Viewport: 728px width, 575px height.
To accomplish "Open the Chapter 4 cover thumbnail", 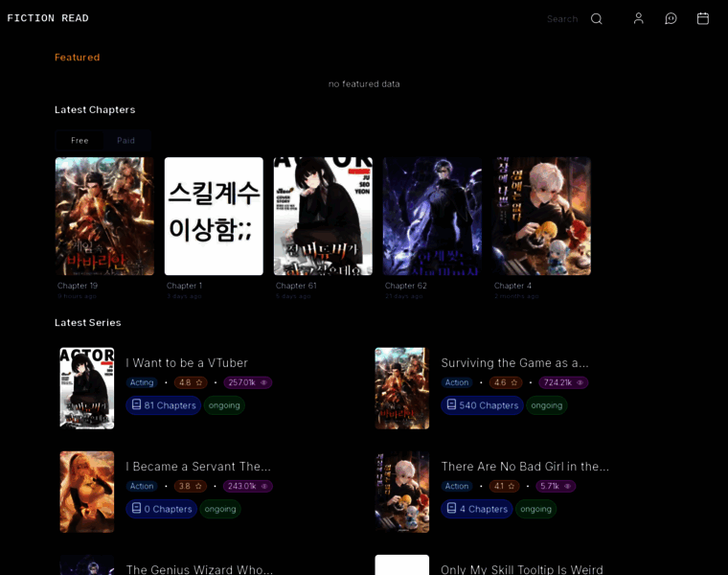I will tap(541, 216).
